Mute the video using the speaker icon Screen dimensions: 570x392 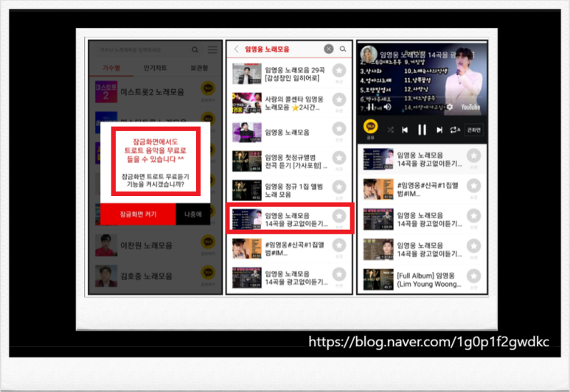coord(388,107)
